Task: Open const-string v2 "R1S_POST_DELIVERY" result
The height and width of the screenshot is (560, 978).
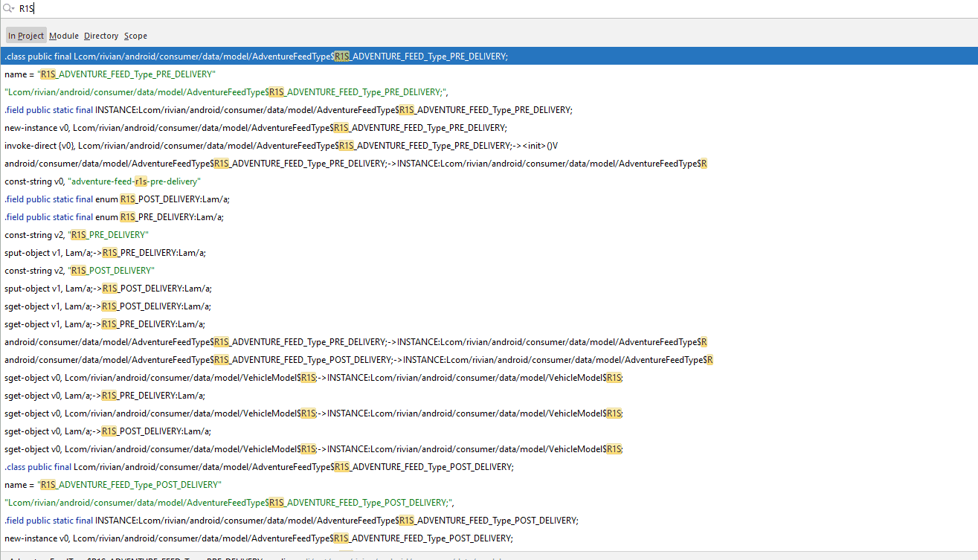Action: [489, 271]
